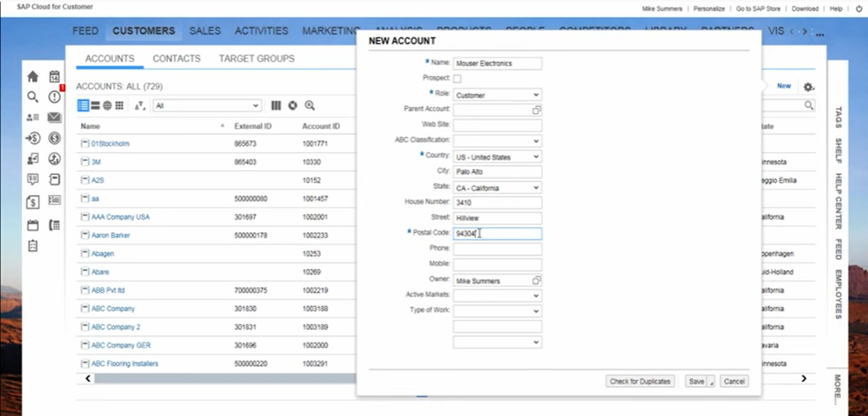Open the Active Markets dropdown
This screenshot has height=416, width=868.
click(x=497, y=296)
